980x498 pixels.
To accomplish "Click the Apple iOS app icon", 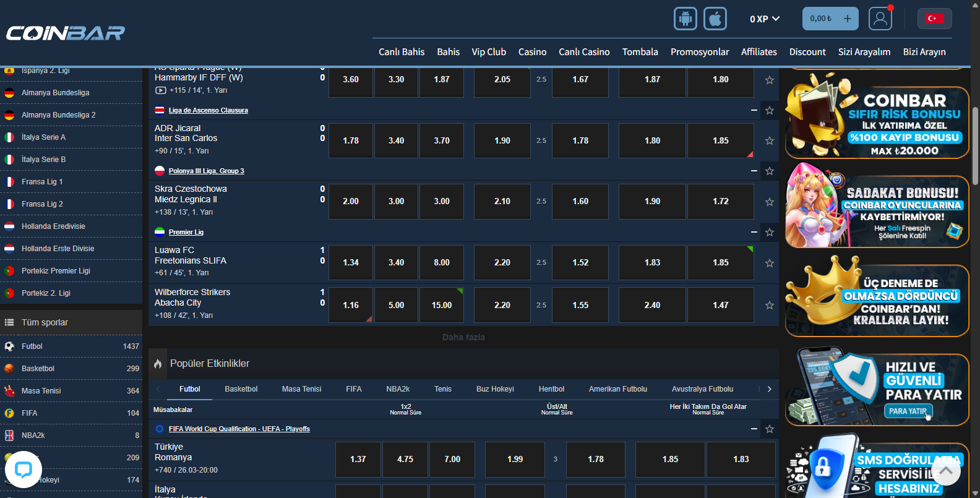I will [x=715, y=19].
